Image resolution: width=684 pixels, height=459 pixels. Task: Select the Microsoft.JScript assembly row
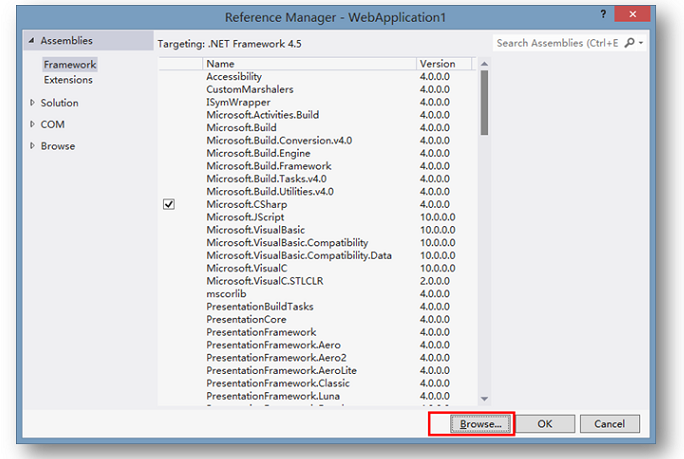[x=318, y=217]
